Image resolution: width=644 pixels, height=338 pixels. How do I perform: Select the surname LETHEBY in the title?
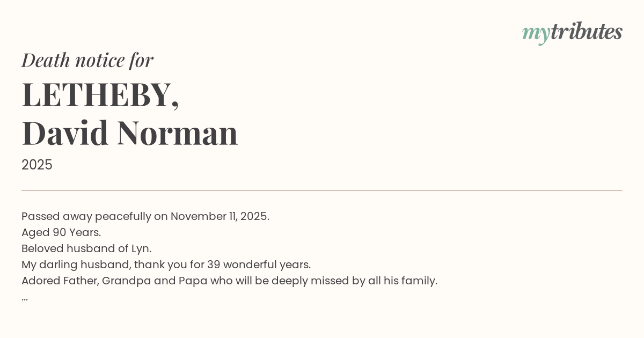[x=97, y=94]
